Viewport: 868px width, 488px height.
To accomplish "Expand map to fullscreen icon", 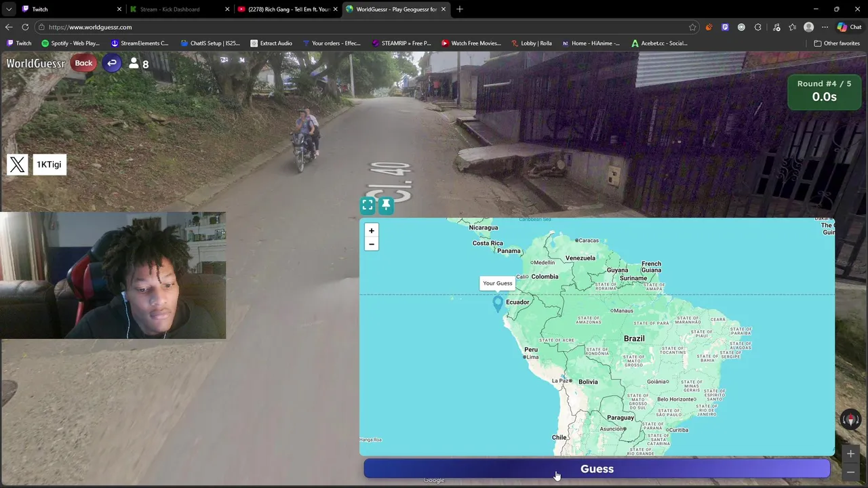I will 368,205.
